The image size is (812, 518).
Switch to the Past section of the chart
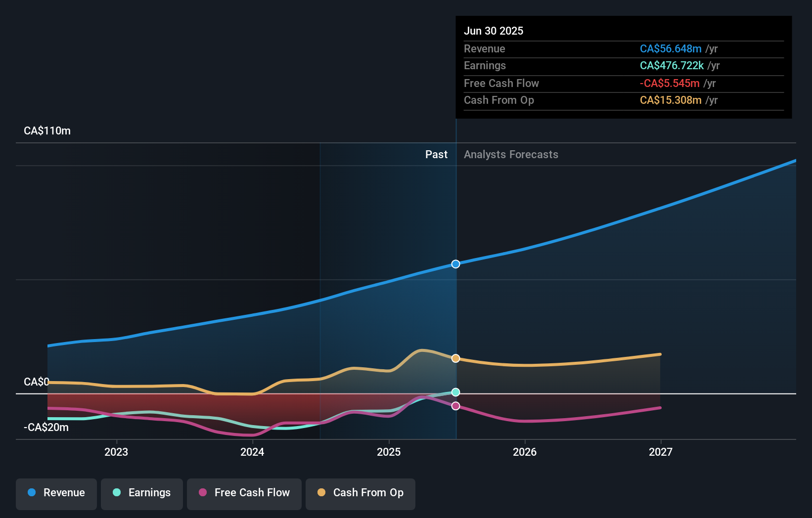coord(436,155)
